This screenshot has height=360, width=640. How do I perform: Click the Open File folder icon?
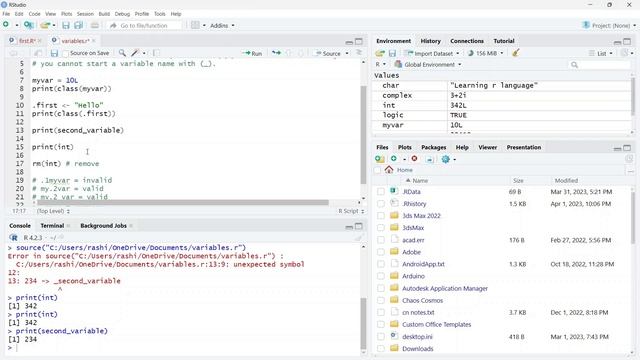[45, 25]
